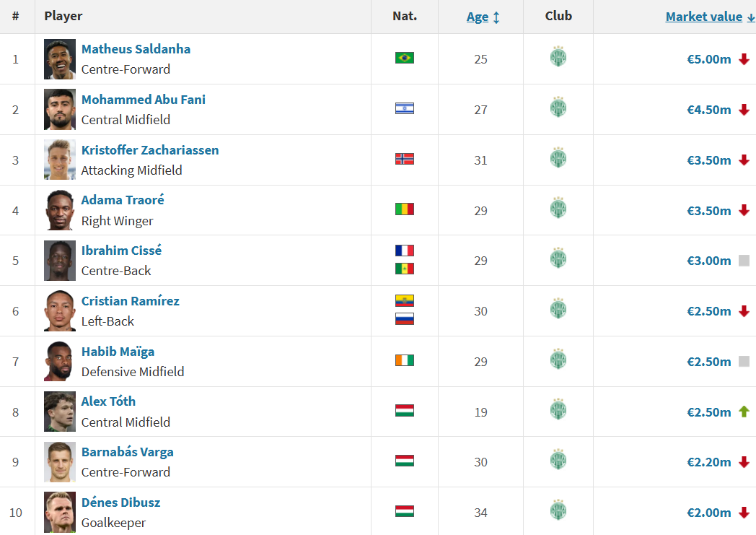Click Dénes Dibusz portrait thumbnail
This screenshot has height=535, width=756.
(60, 513)
